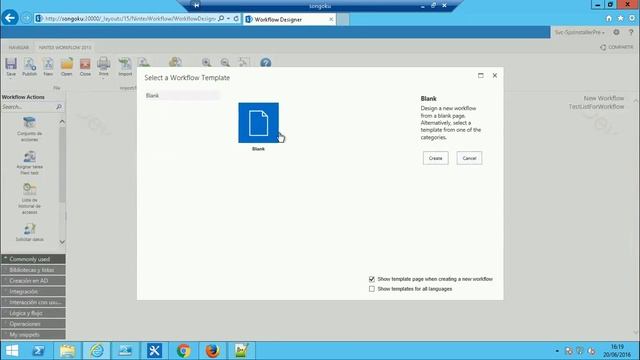Viewport: 640px width, 360px height.
Task: Select the Blank category in the template list
Action: coord(182,96)
